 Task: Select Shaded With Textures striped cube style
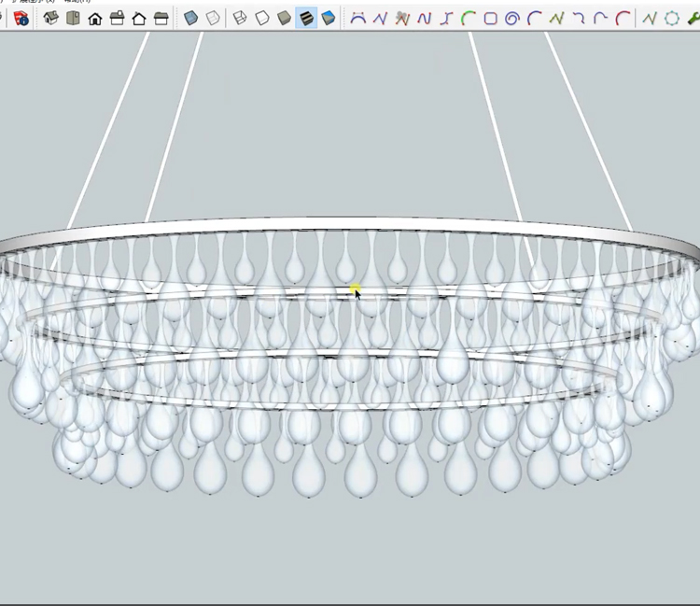[306, 19]
